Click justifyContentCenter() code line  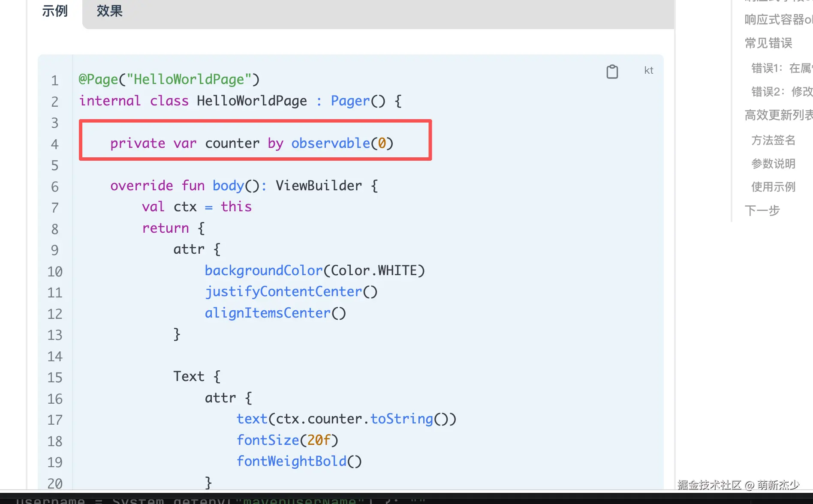(x=291, y=292)
